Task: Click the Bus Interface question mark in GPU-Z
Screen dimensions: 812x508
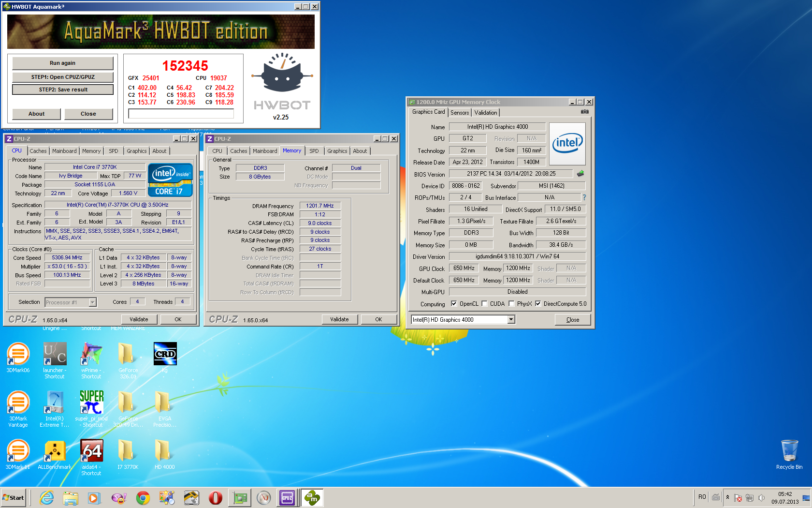Action: tap(584, 197)
